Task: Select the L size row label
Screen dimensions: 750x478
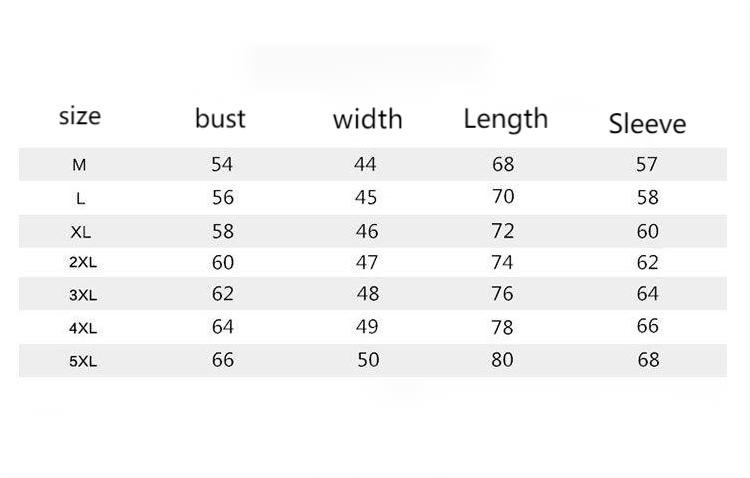Action: (x=81, y=199)
